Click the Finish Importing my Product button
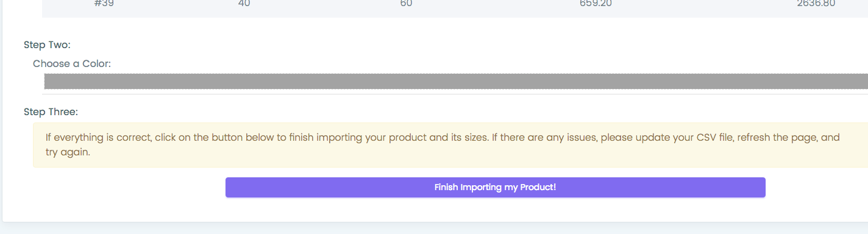Image resolution: width=868 pixels, height=234 pixels. pos(495,187)
